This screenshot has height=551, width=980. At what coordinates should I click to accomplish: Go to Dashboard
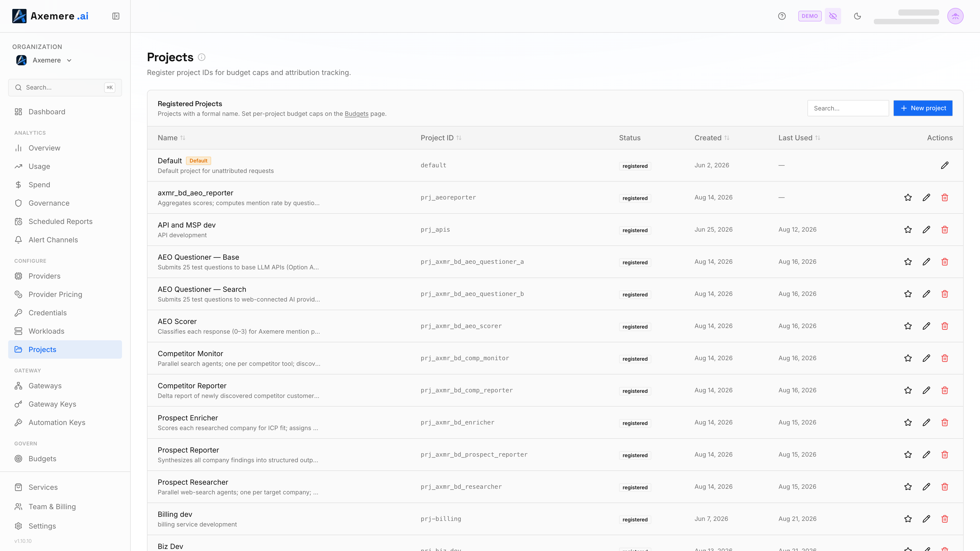point(65,112)
